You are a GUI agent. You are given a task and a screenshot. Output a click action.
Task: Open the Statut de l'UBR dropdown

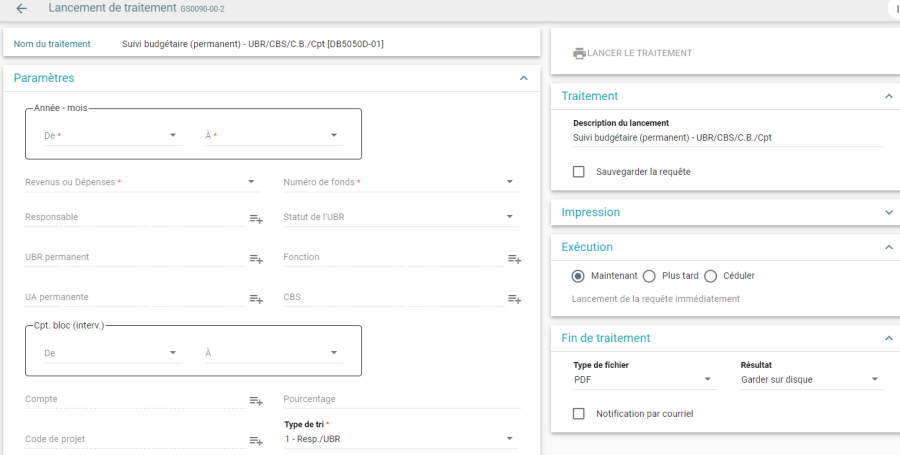click(401, 217)
